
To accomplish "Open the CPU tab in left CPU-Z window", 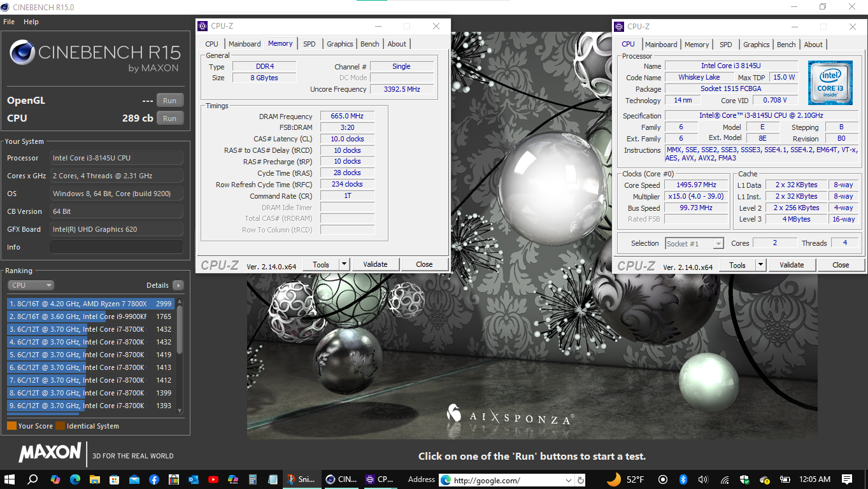I will click(212, 44).
